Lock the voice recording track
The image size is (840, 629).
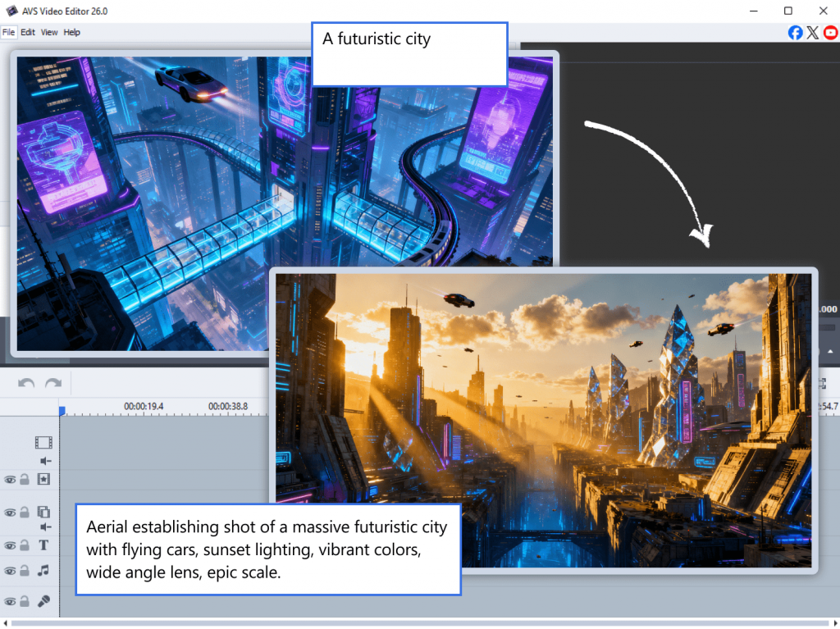point(25,601)
